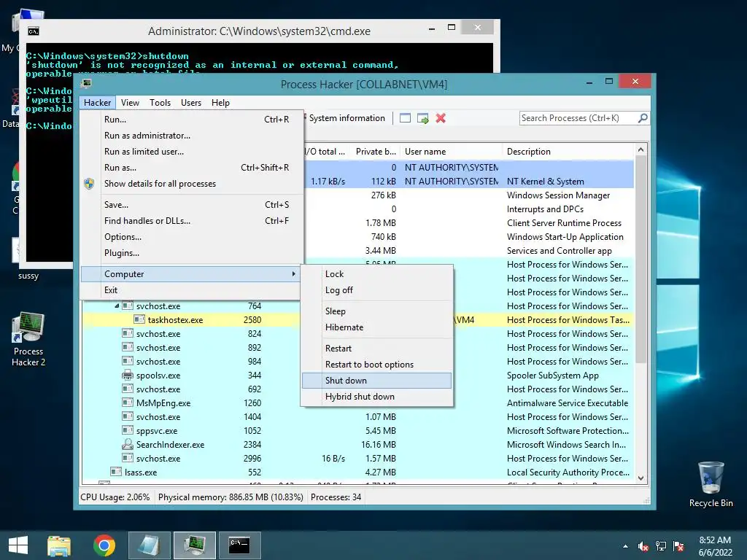Click System information toolbar button
Viewport: 747px width, 560px height.
coord(345,118)
